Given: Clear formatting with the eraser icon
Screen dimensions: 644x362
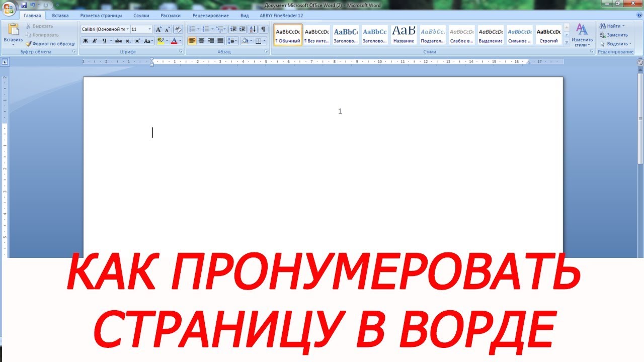Looking at the screenshot, I should pyautogui.click(x=178, y=29).
